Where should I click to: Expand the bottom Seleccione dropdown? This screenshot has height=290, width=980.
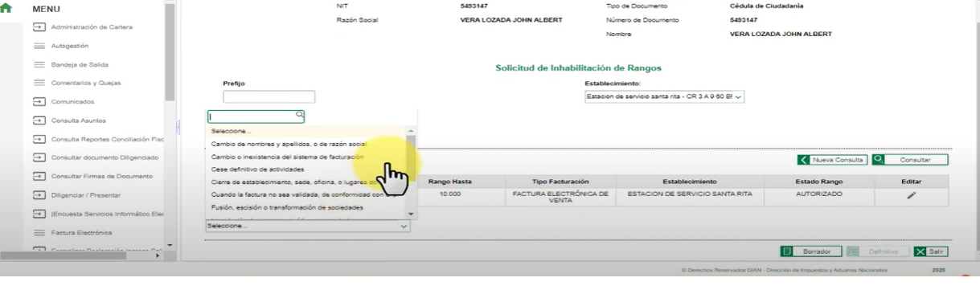[x=308, y=226]
